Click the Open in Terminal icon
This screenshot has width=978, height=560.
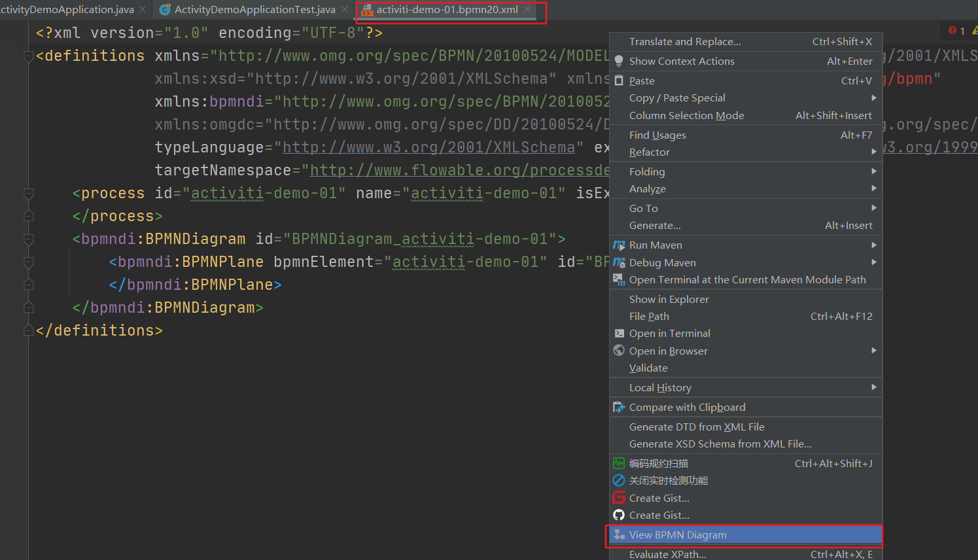coord(619,333)
